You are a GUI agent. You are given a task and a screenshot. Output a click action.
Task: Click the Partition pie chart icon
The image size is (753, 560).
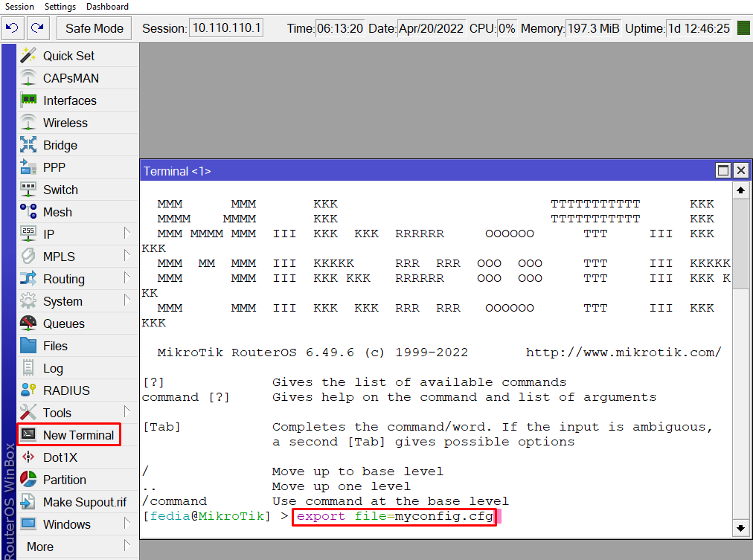28,479
